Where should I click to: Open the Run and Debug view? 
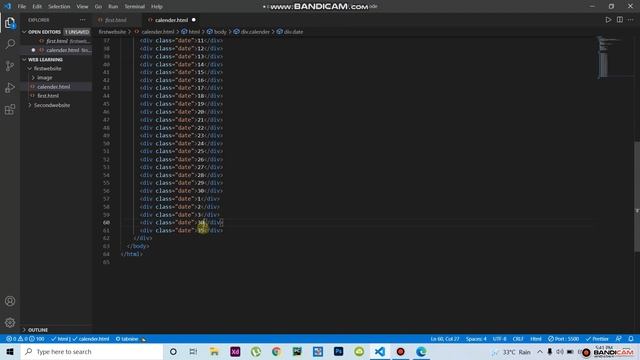point(10,87)
